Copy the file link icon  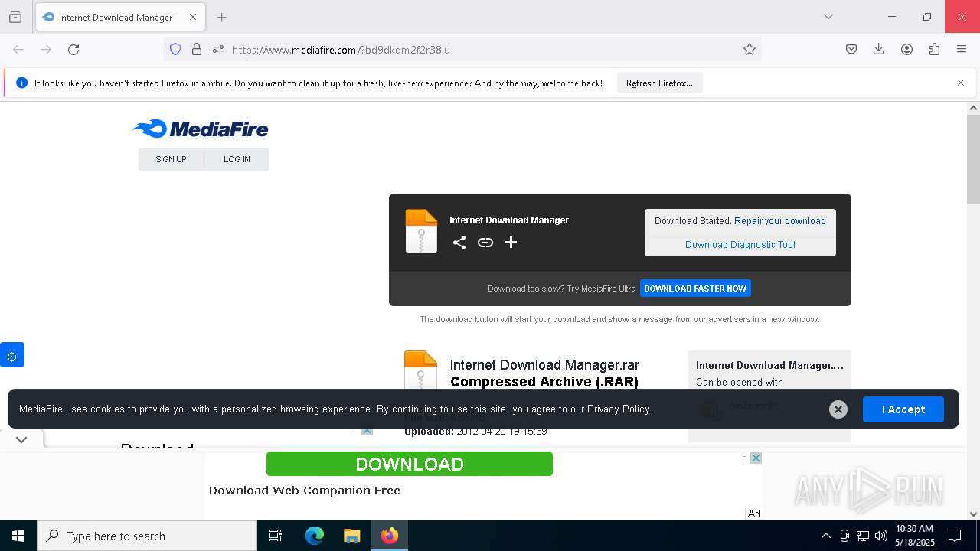pos(485,243)
